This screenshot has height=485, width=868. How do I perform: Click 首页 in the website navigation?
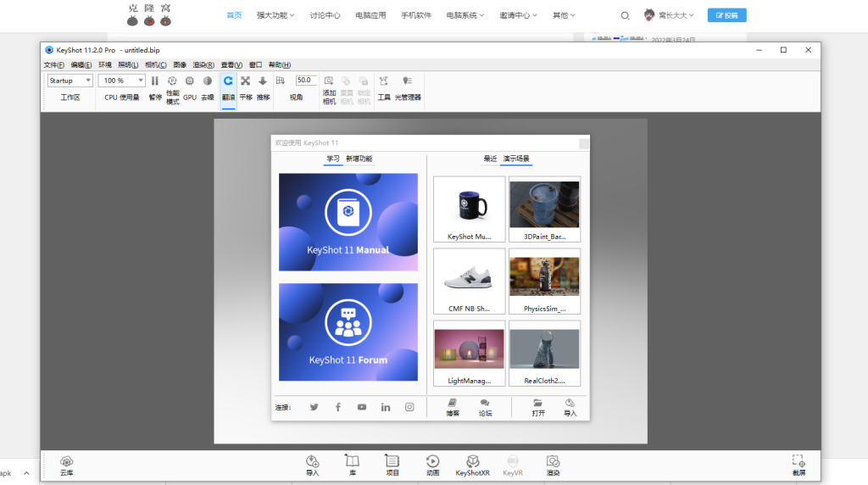234,15
